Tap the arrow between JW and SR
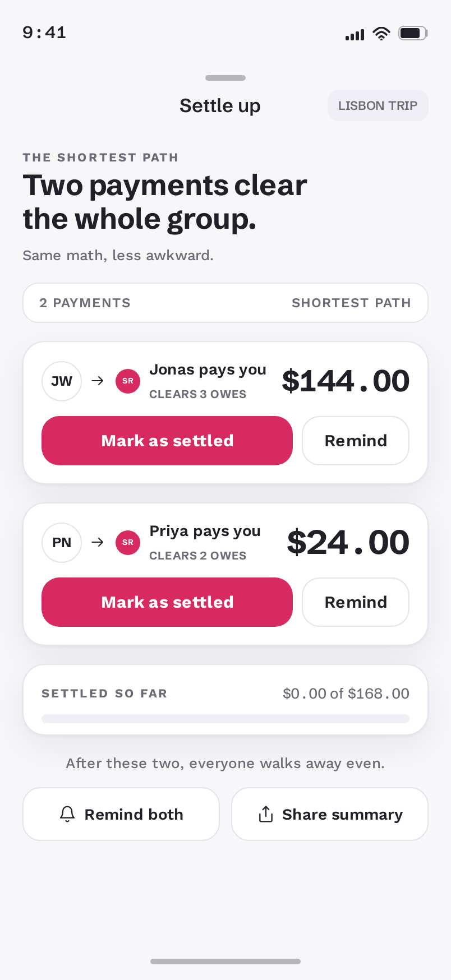The image size is (451, 980). (x=98, y=381)
